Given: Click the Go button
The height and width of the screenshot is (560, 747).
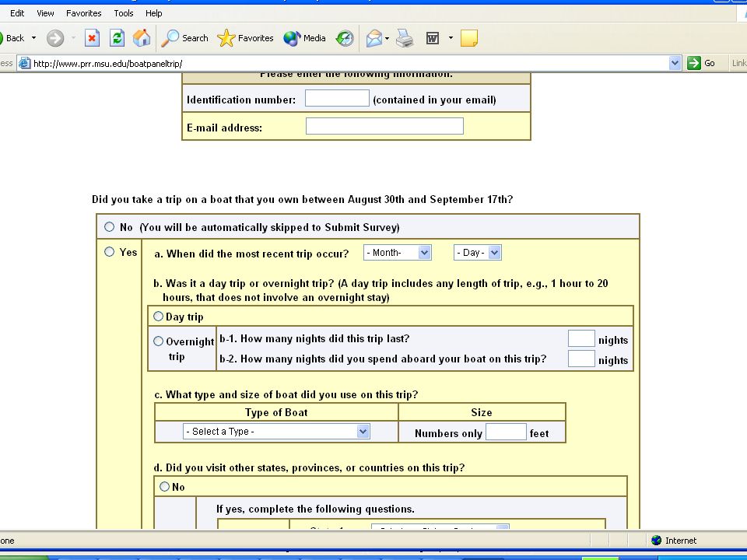Looking at the screenshot, I should tap(702, 63).
